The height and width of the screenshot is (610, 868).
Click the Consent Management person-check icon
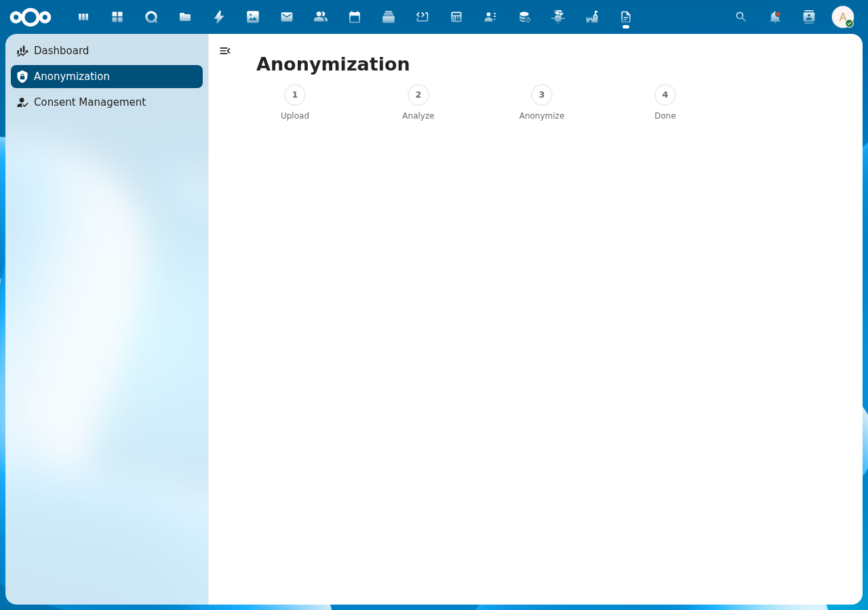tap(22, 102)
